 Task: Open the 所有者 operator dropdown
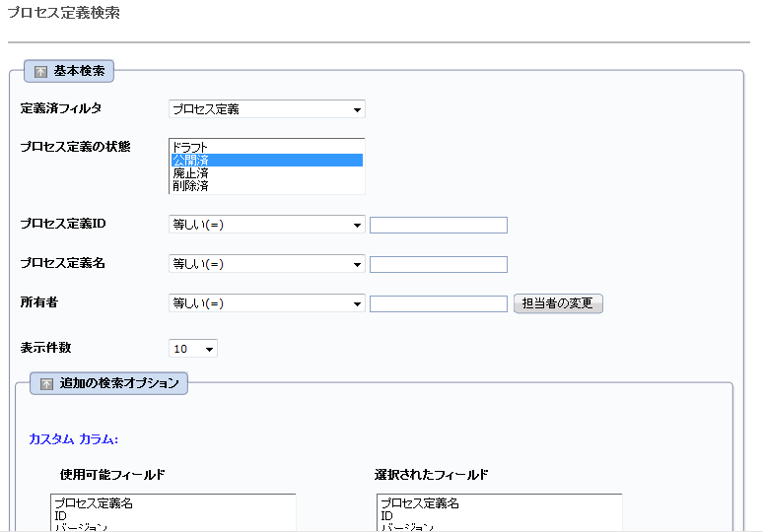267,303
